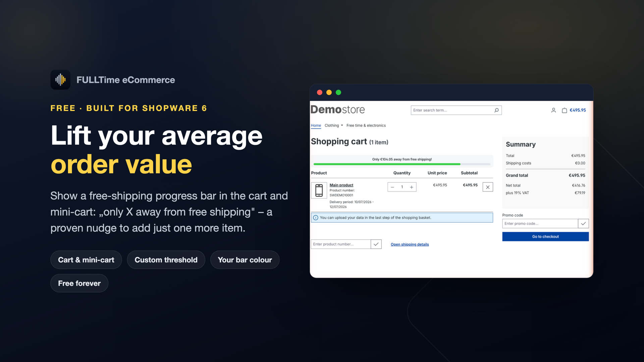Expand the Clothing category dropdown
The height and width of the screenshot is (362, 644).
coord(334,125)
